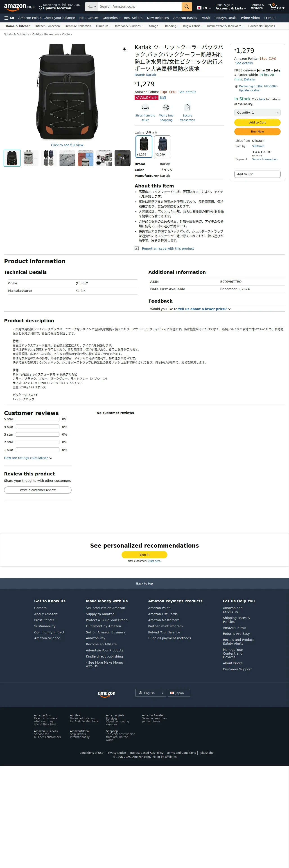Click the search Amazon.co.jp input field
Viewport: 289px width, 868px height.
140,7
